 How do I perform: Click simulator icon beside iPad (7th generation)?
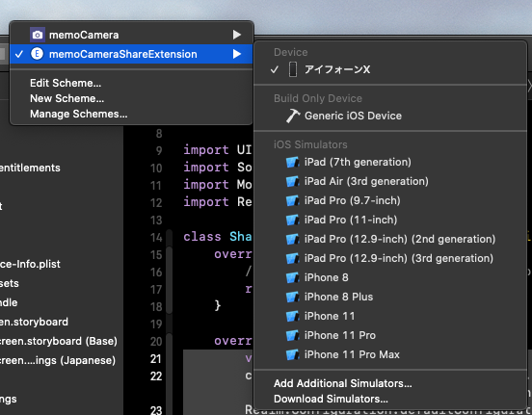click(x=292, y=162)
